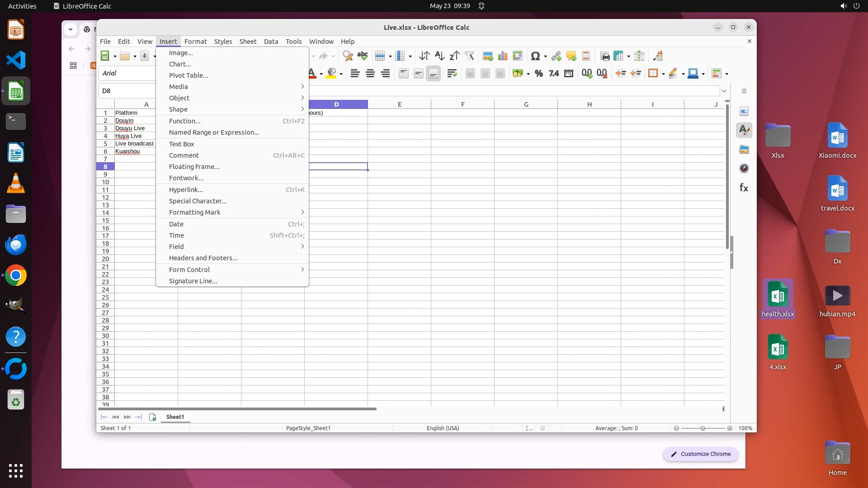The width and height of the screenshot is (868, 488).
Task: Toggle Center Horizontally alignment
Action: click(x=370, y=74)
